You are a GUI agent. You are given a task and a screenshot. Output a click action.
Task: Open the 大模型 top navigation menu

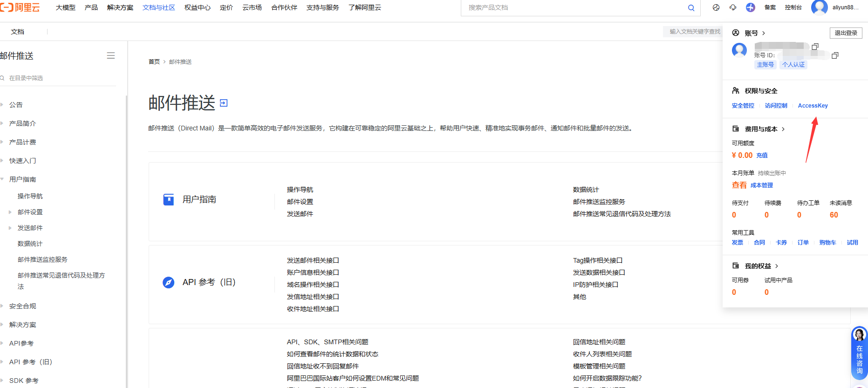66,7
